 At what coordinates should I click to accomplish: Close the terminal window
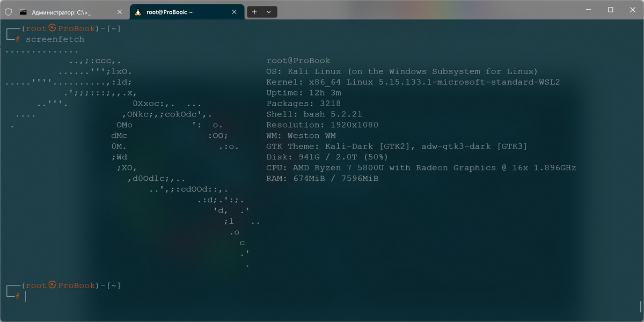point(632,10)
